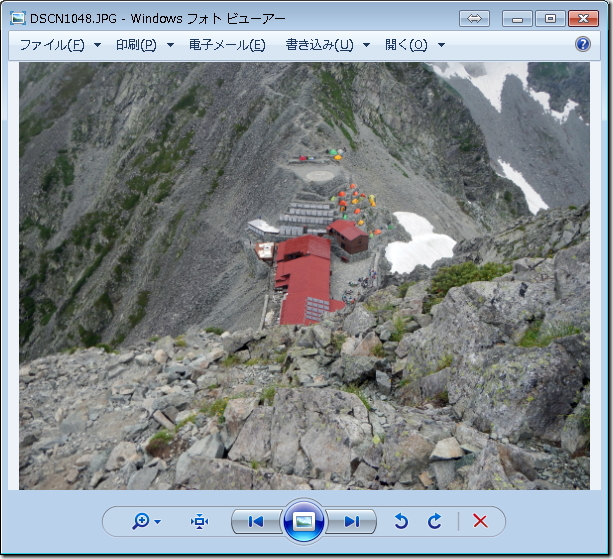Minimize the photo viewer window

517,18
